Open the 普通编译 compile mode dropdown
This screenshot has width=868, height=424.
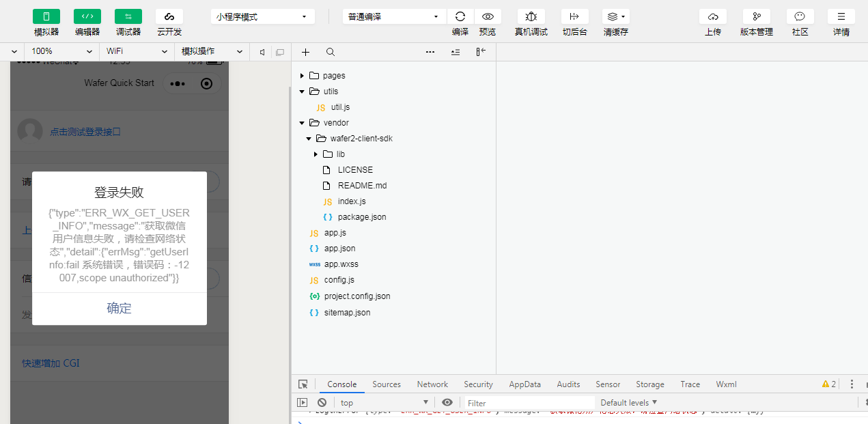tap(395, 16)
